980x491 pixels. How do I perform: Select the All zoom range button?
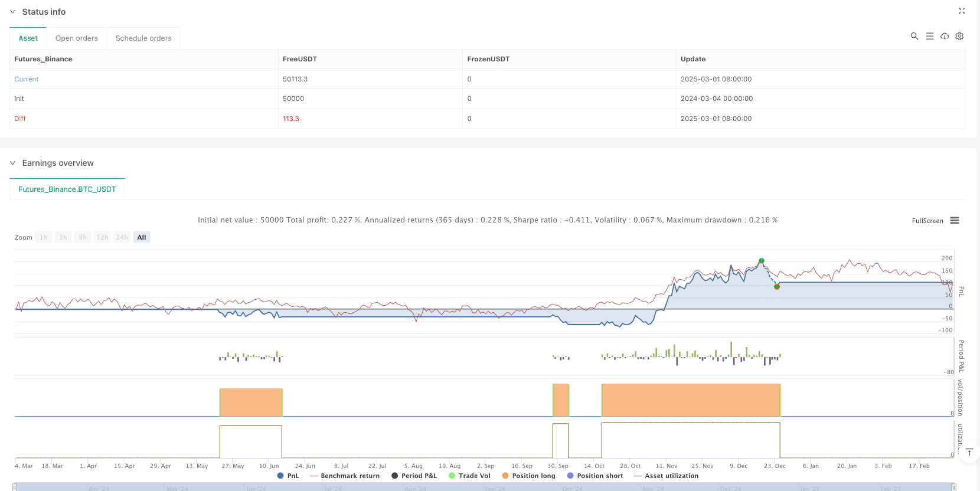pos(142,237)
